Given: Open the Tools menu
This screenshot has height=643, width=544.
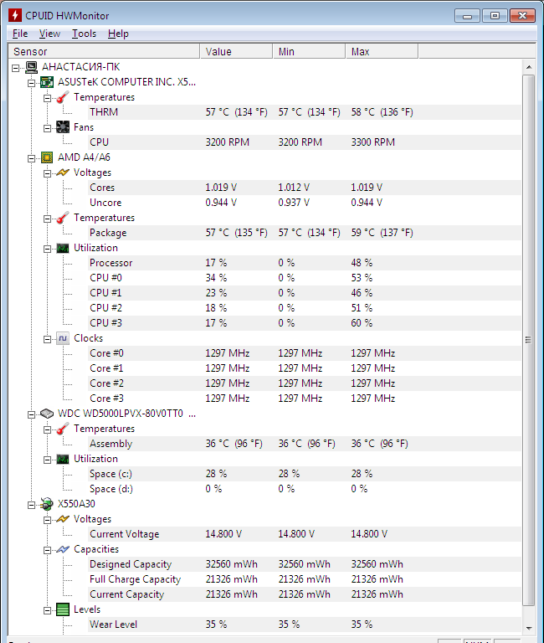Looking at the screenshot, I should click(x=84, y=34).
